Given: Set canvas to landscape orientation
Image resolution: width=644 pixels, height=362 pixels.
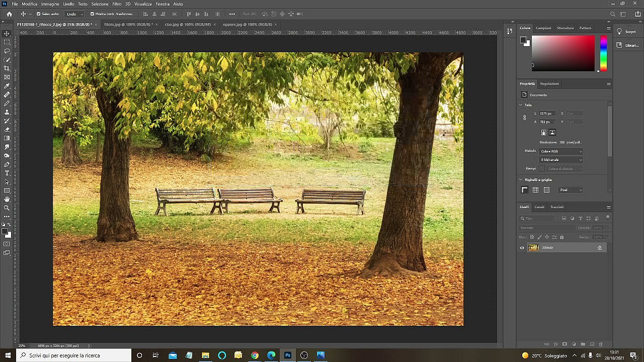Looking at the screenshot, I should click(552, 133).
